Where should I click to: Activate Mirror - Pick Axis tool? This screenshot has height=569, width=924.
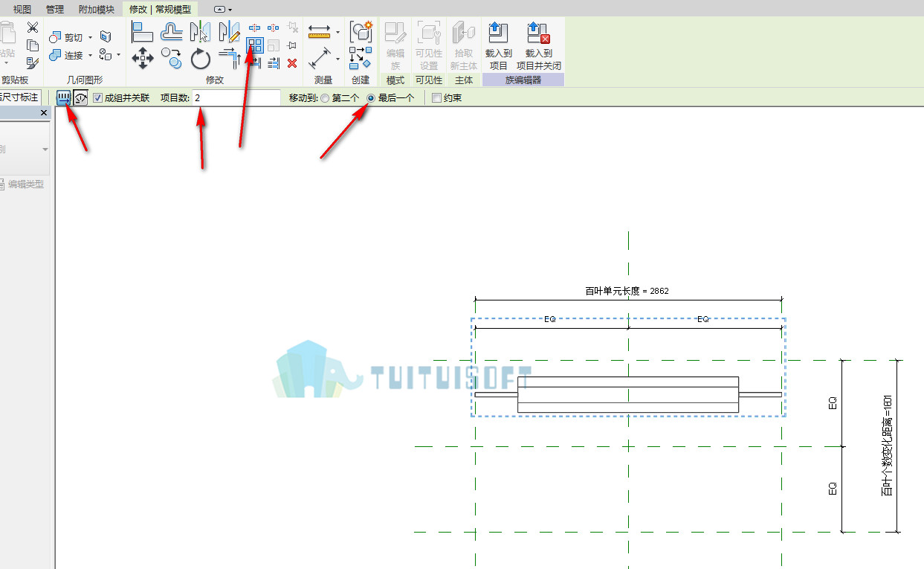(x=201, y=31)
